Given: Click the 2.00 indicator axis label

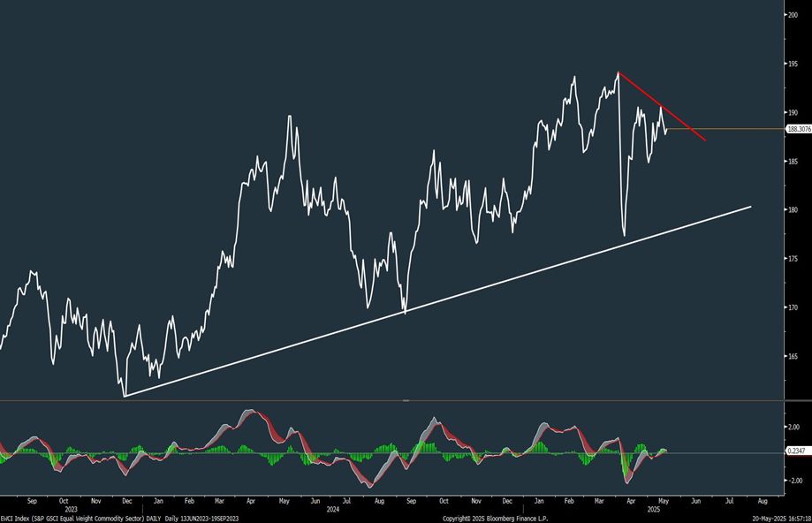Looking at the screenshot, I should (793, 427).
